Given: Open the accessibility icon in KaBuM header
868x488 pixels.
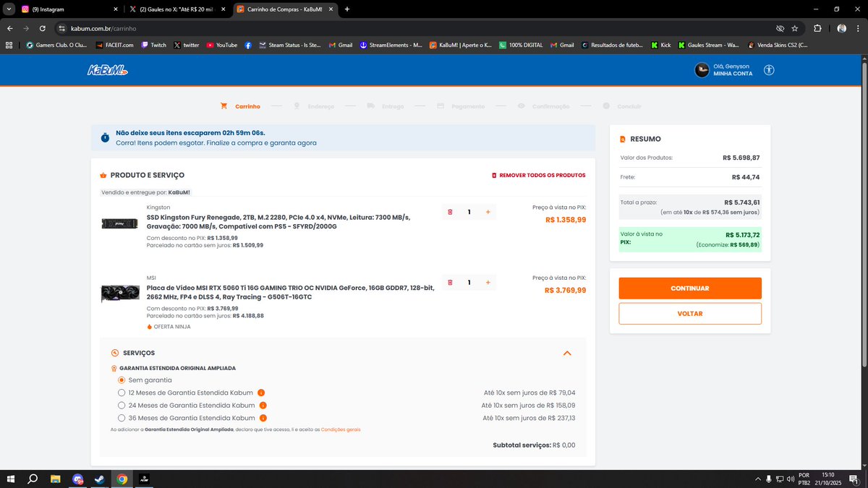Looking at the screenshot, I should [x=769, y=70].
